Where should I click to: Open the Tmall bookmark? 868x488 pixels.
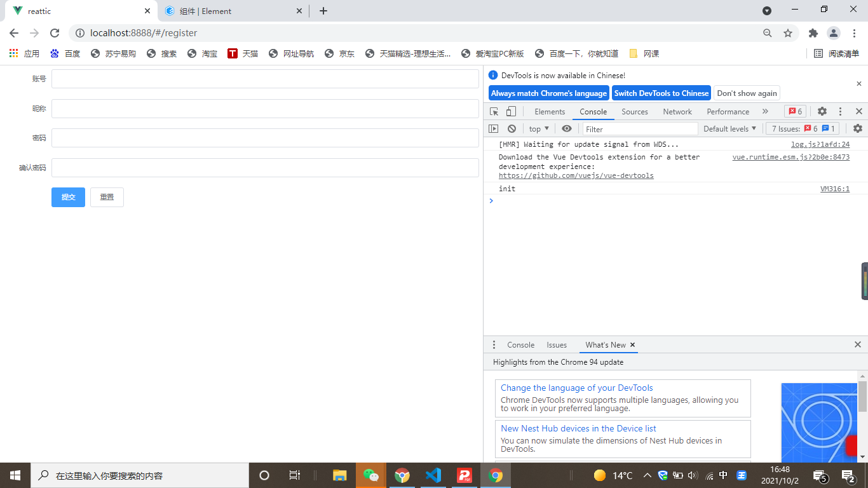click(x=243, y=53)
